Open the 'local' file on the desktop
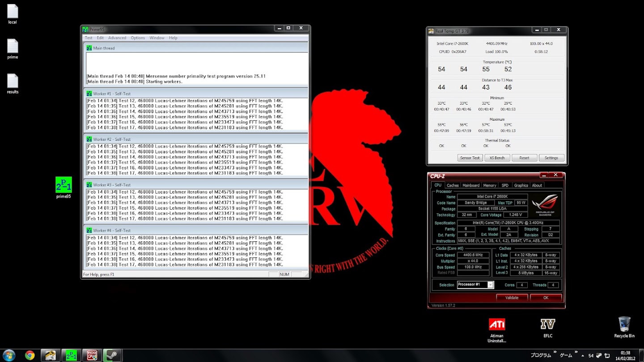Image resolution: width=644 pixels, height=362 pixels. [13, 14]
